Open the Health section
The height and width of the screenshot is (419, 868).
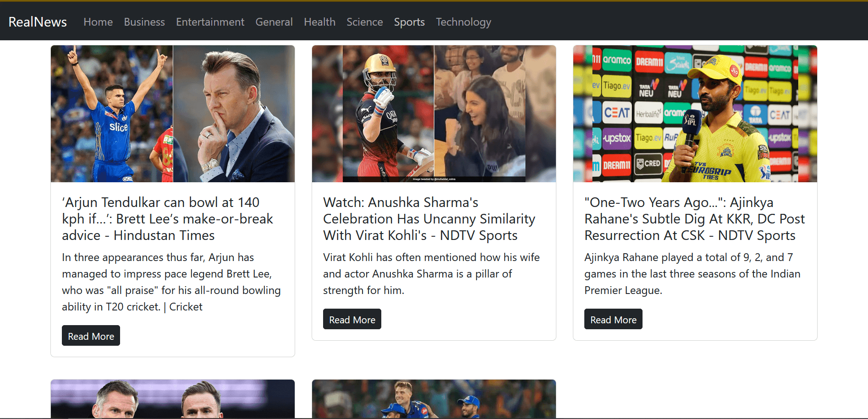point(320,22)
